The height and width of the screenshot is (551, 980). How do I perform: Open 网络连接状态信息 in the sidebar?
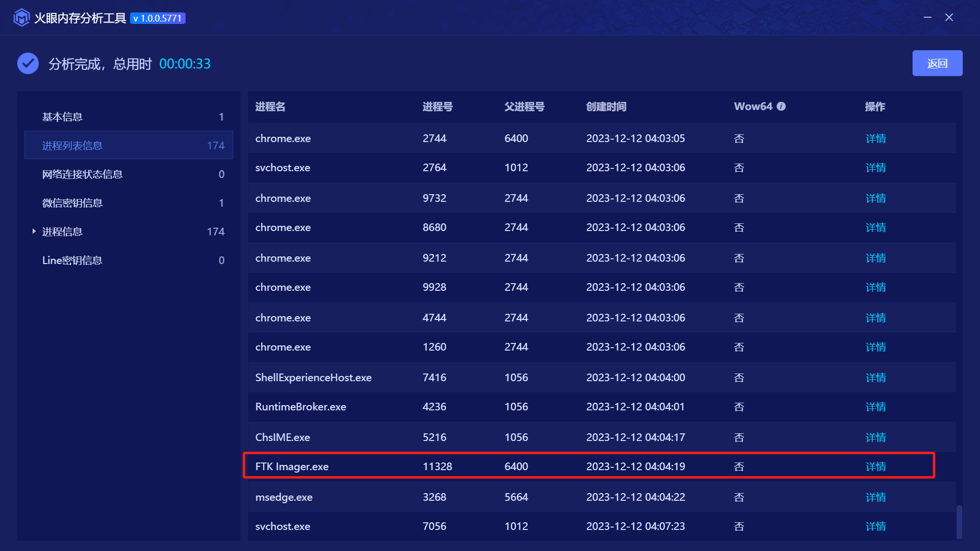click(x=82, y=174)
